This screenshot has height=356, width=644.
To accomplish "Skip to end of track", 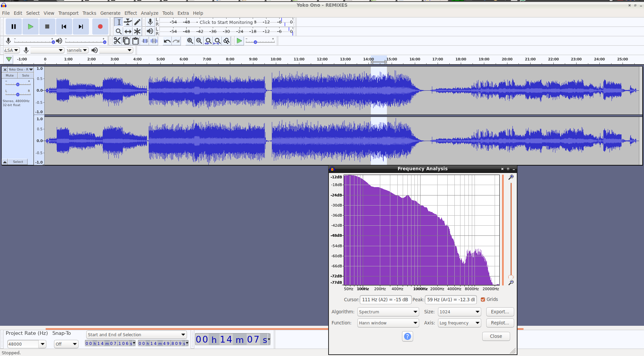I will tap(81, 27).
